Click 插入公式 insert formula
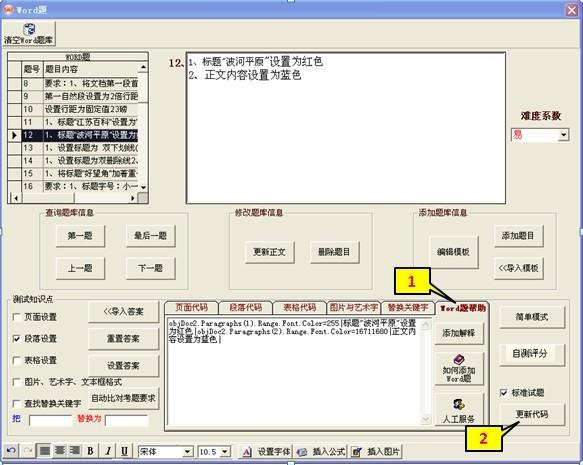 click(x=321, y=452)
